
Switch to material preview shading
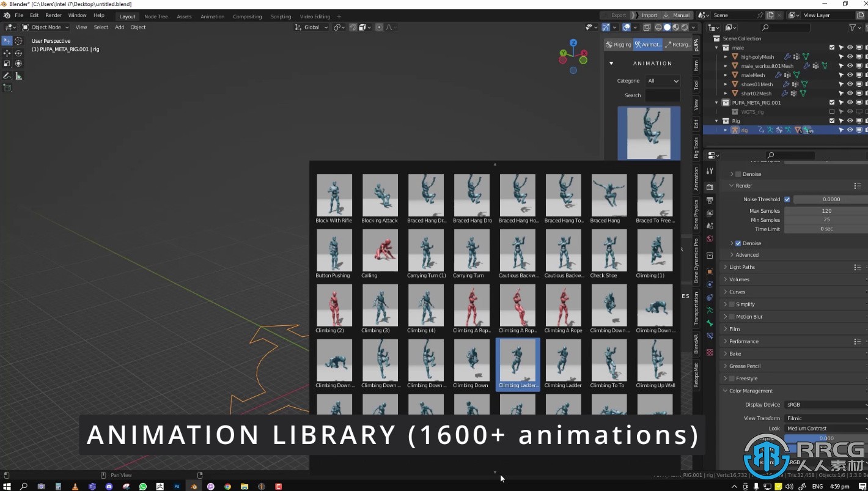click(x=675, y=28)
